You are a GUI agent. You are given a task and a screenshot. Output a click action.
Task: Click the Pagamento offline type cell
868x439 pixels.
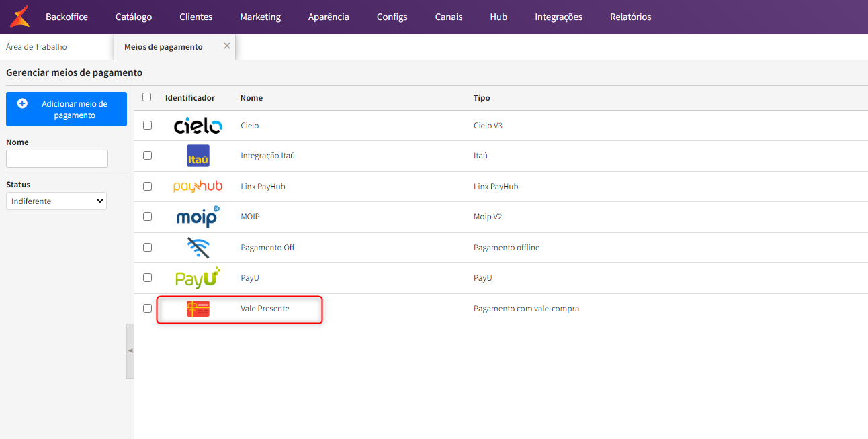coord(507,247)
